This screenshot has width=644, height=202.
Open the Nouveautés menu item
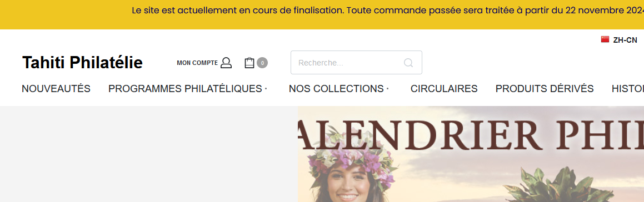point(56,89)
